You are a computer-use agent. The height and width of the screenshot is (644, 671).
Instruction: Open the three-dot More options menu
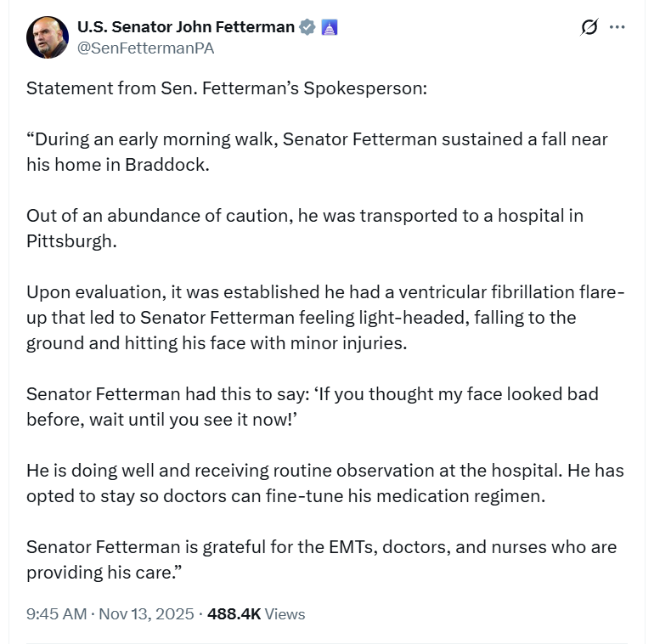coord(617,27)
